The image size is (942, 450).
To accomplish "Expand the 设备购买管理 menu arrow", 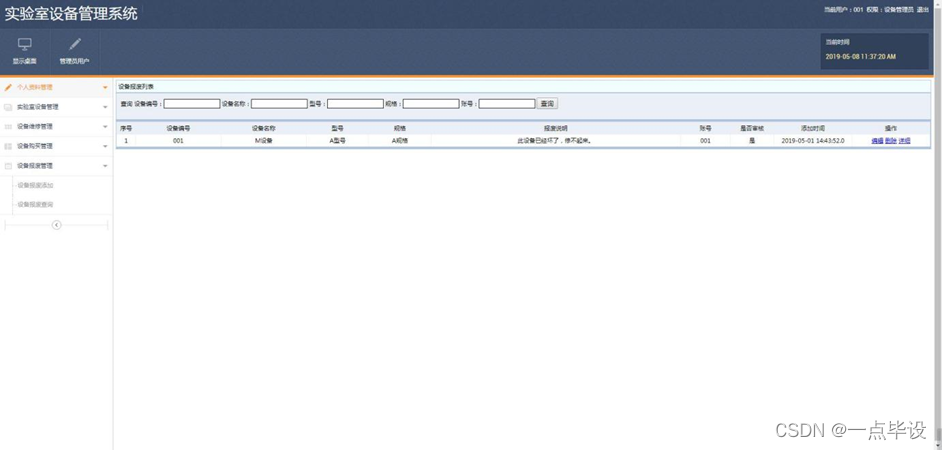I will pos(105,146).
